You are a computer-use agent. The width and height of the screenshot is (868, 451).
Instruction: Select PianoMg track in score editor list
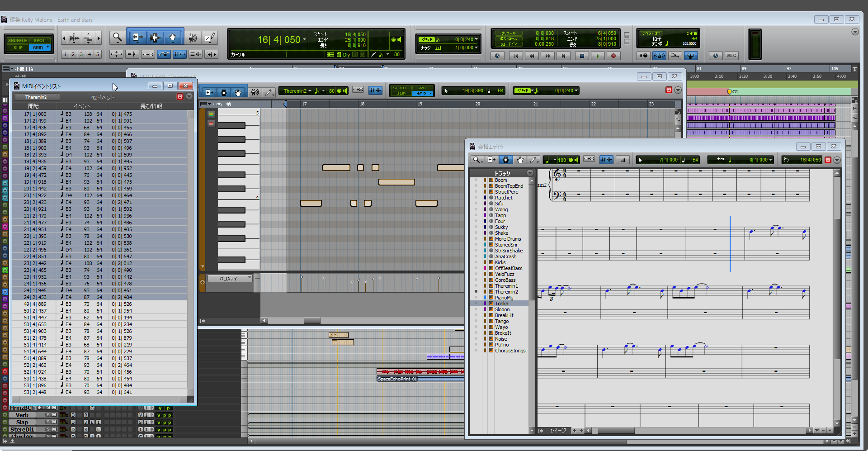click(504, 298)
